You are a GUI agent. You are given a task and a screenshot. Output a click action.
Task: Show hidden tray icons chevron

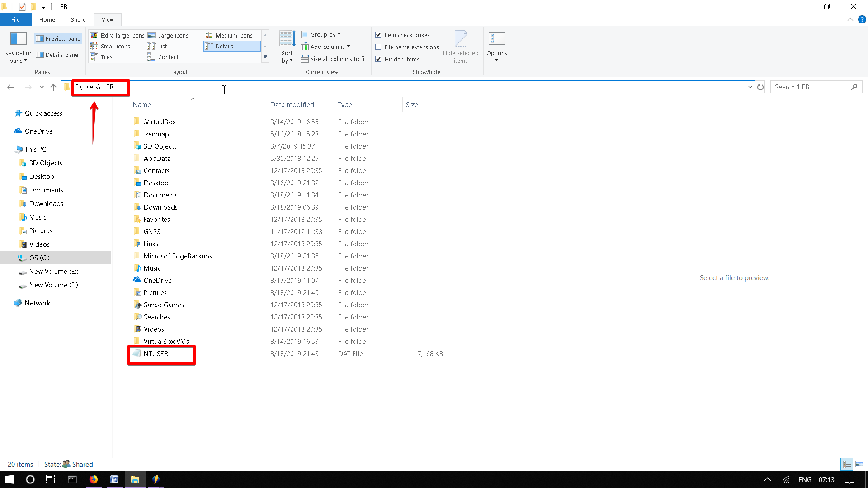pyautogui.click(x=768, y=479)
